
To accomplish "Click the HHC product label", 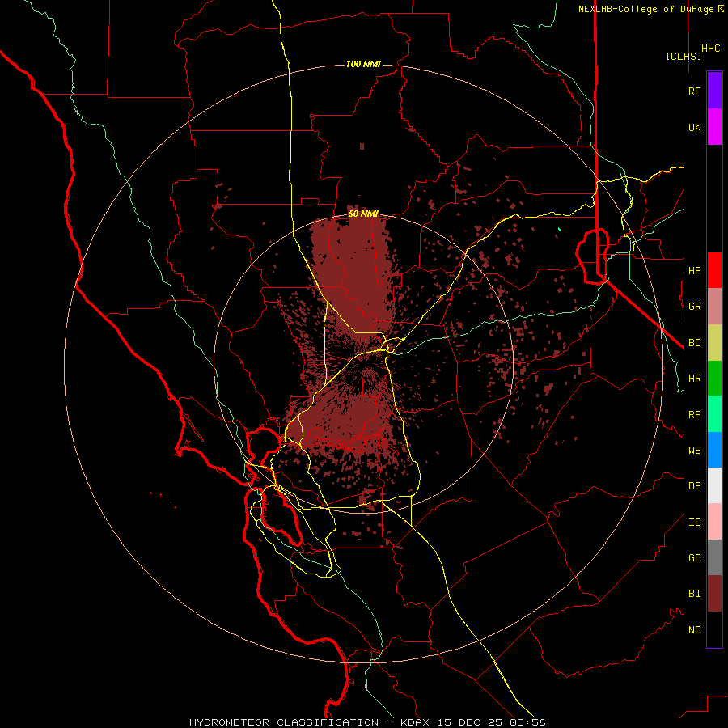I will pos(710,49).
